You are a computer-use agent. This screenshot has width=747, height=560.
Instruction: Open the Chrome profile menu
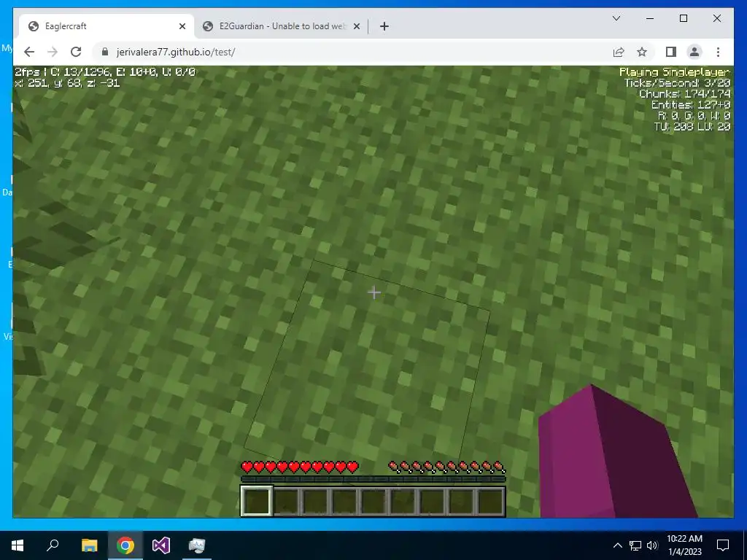[x=694, y=52]
